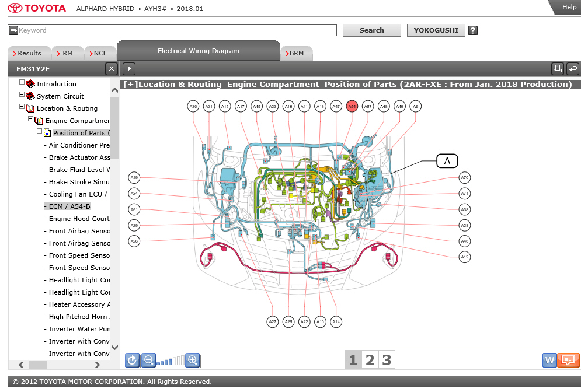Select the Electrical Wiring Diagram tab

[x=198, y=51]
